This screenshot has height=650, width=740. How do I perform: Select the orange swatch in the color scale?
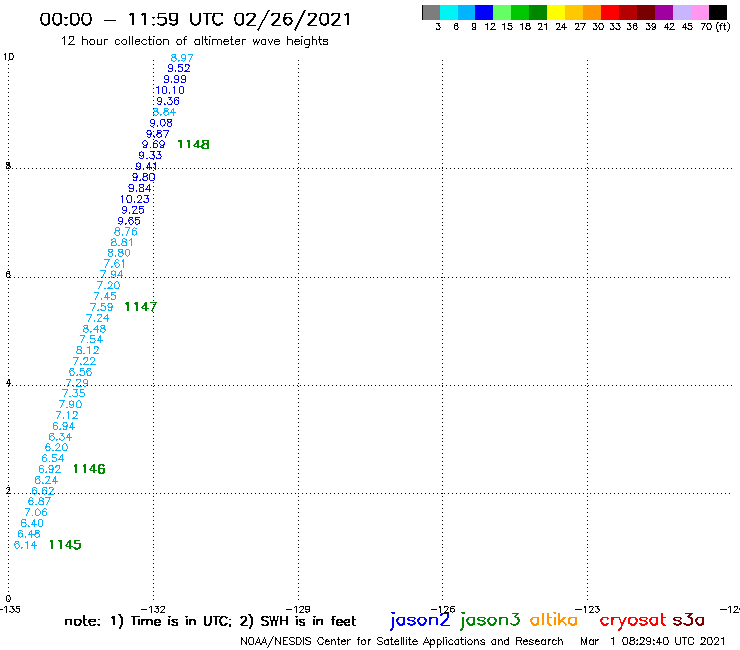click(x=592, y=12)
